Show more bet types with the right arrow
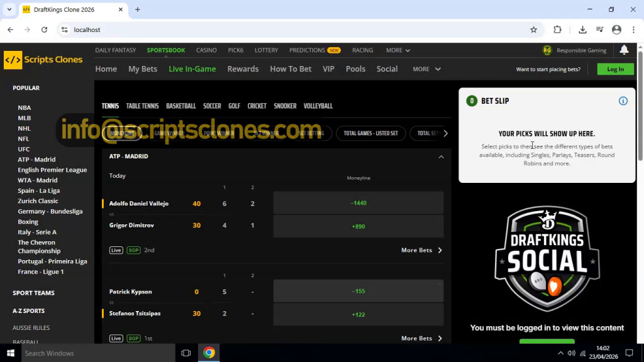 click(446, 133)
